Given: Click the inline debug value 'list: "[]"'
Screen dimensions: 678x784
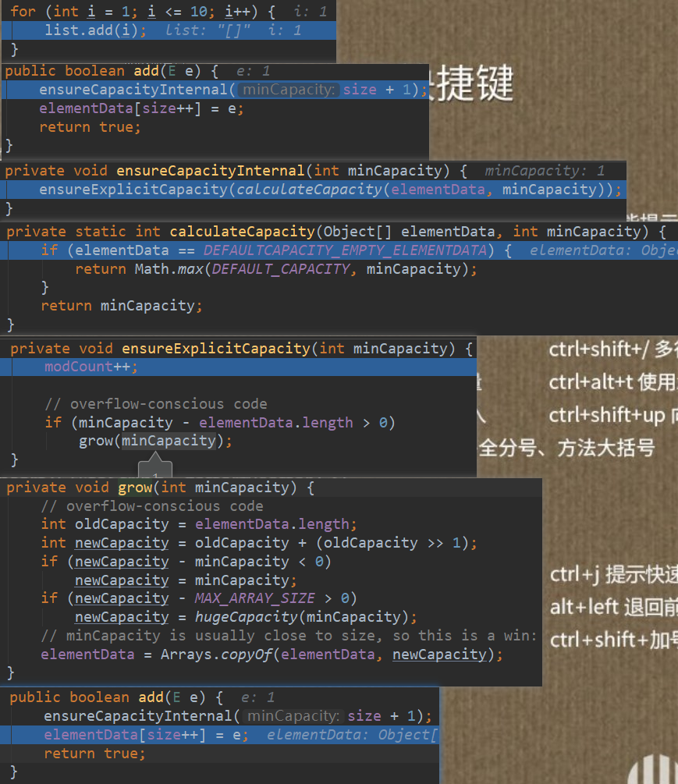Looking at the screenshot, I should (x=208, y=30).
